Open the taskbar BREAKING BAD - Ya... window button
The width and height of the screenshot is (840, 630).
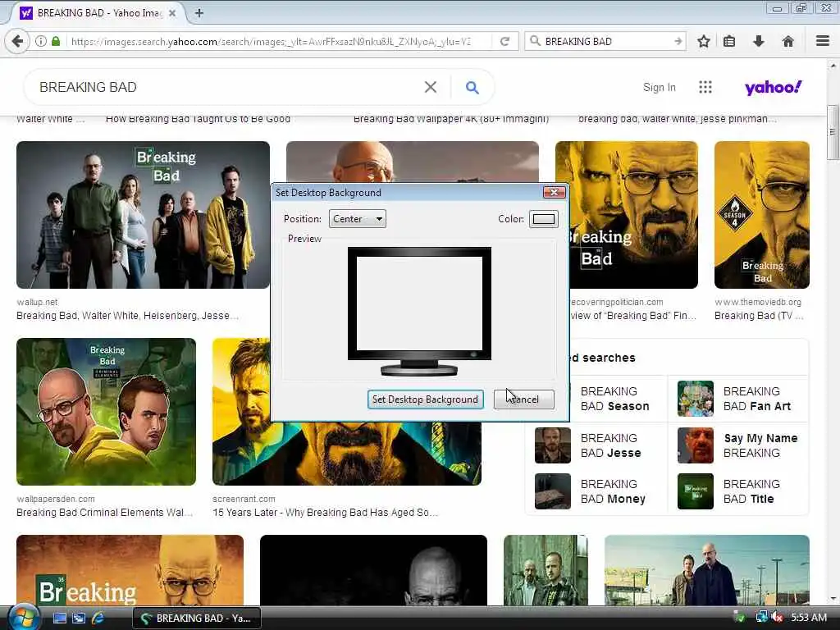coord(196,618)
